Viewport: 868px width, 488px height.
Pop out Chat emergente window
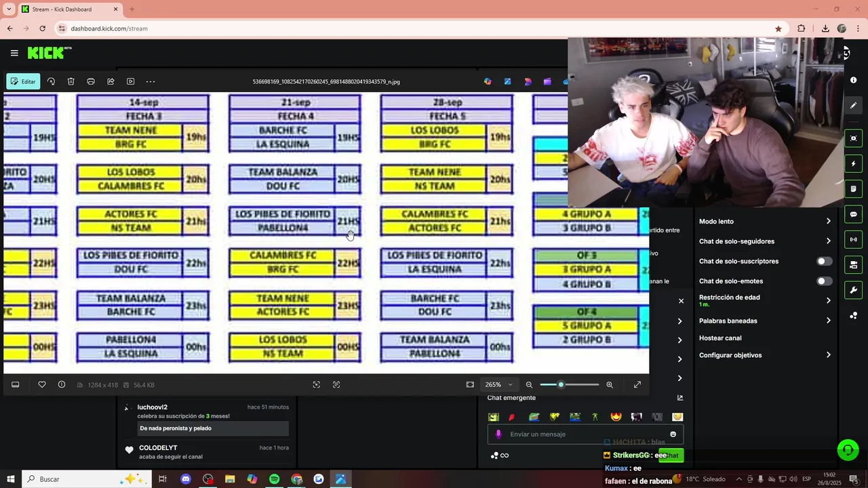coord(680,398)
